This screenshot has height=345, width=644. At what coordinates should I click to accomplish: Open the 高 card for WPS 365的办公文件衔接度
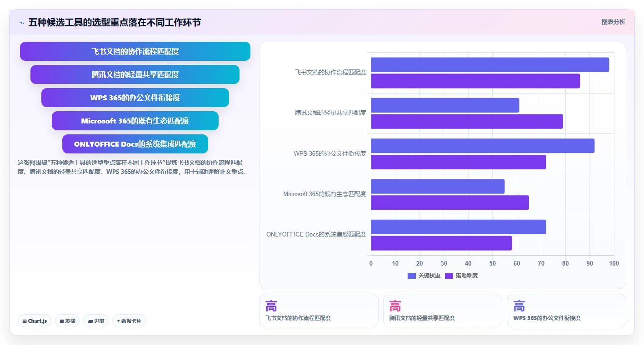pos(566,310)
